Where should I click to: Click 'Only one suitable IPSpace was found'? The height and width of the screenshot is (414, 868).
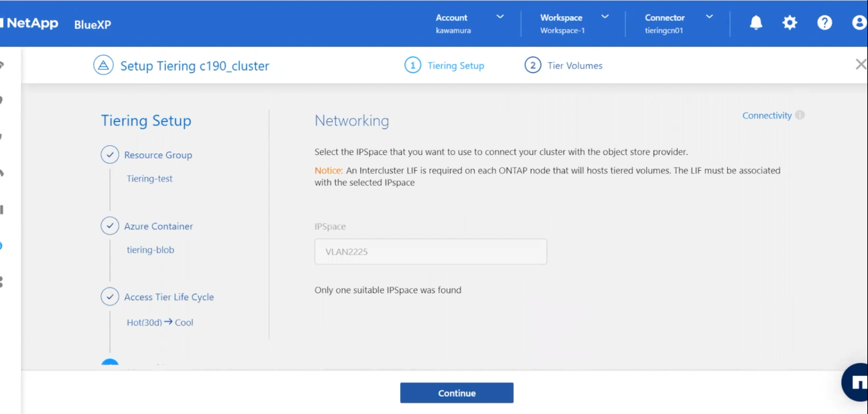(388, 290)
